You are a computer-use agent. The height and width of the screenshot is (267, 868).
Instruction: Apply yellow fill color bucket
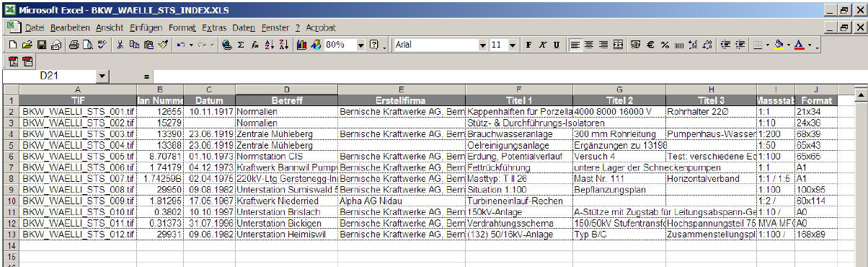coord(778,45)
